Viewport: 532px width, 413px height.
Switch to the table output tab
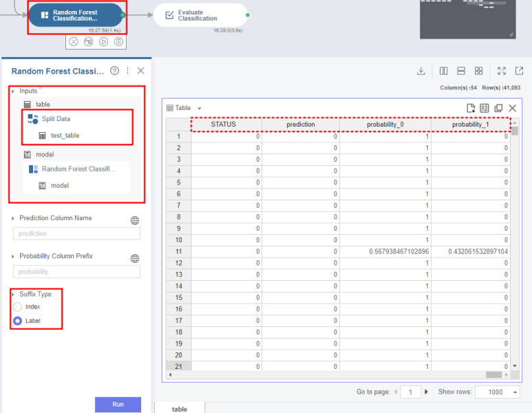(x=180, y=409)
